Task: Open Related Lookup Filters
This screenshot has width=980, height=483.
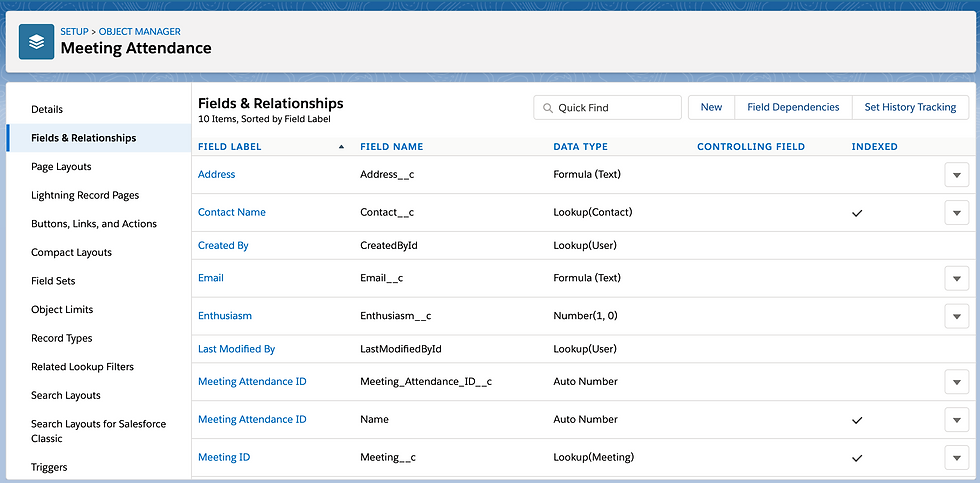Action: pos(82,367)
